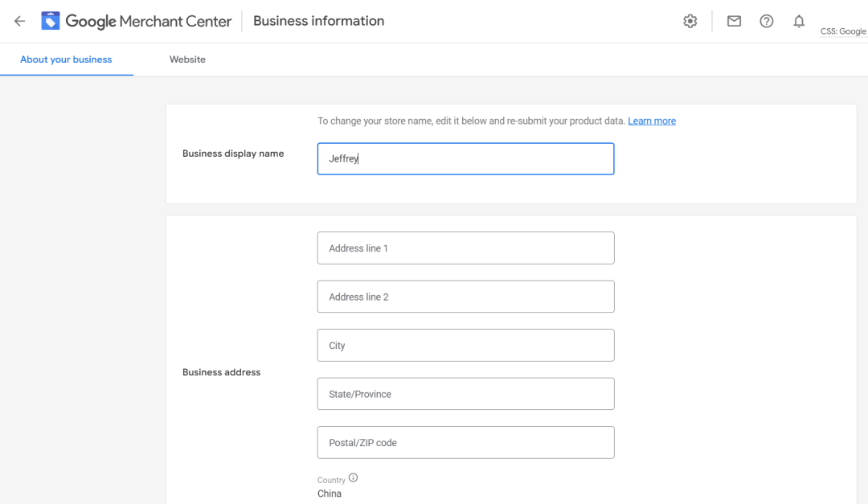
Task: Click the Postal/ZIP code field
Action: pos(465,443)
